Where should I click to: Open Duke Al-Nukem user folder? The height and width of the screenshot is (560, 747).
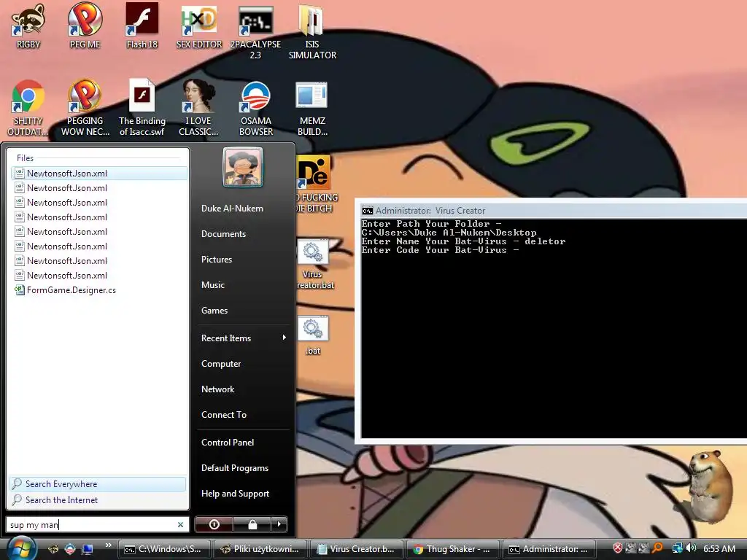(232, 208)
